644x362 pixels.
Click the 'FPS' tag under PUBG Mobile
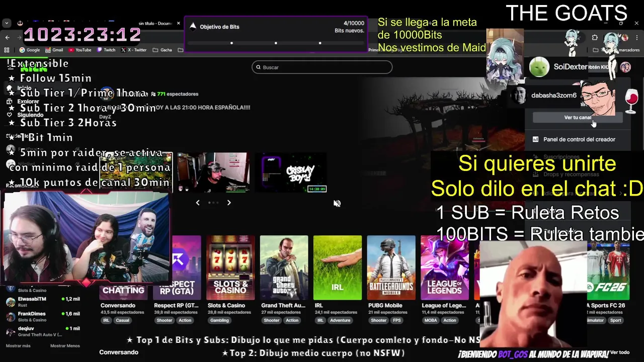pyautogui.click(x=397, y=320)
